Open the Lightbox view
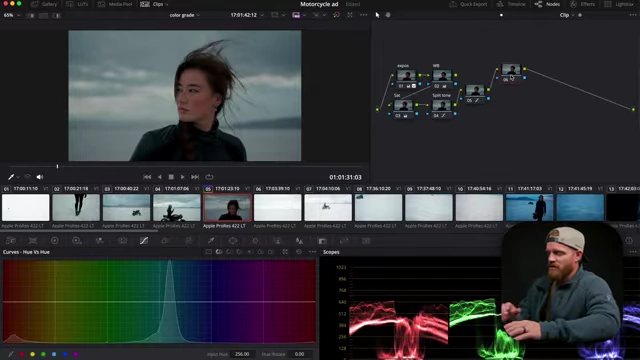The height and width of the screenshot is (360, 640). tap(620, 4)
